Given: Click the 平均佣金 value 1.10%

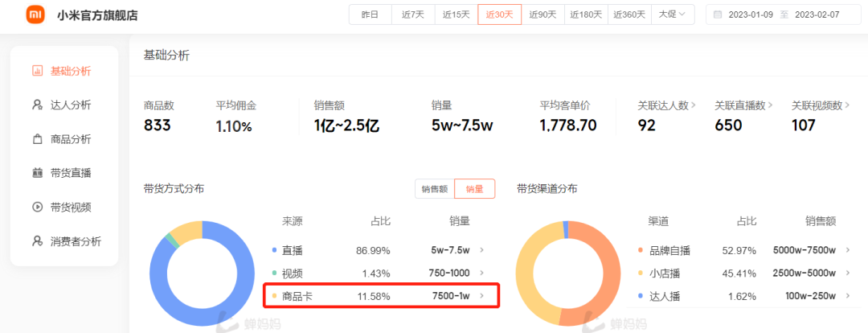Looking at the screenshot, I should coord(234,126).
